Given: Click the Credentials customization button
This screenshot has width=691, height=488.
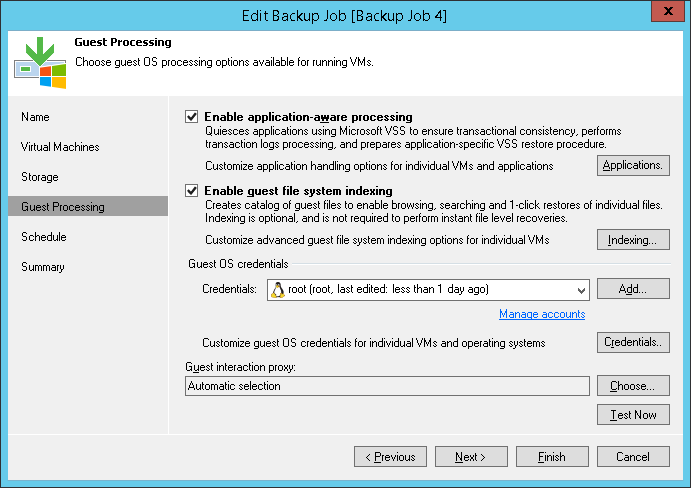Looking at the screenshot, I should pos(633,342).
